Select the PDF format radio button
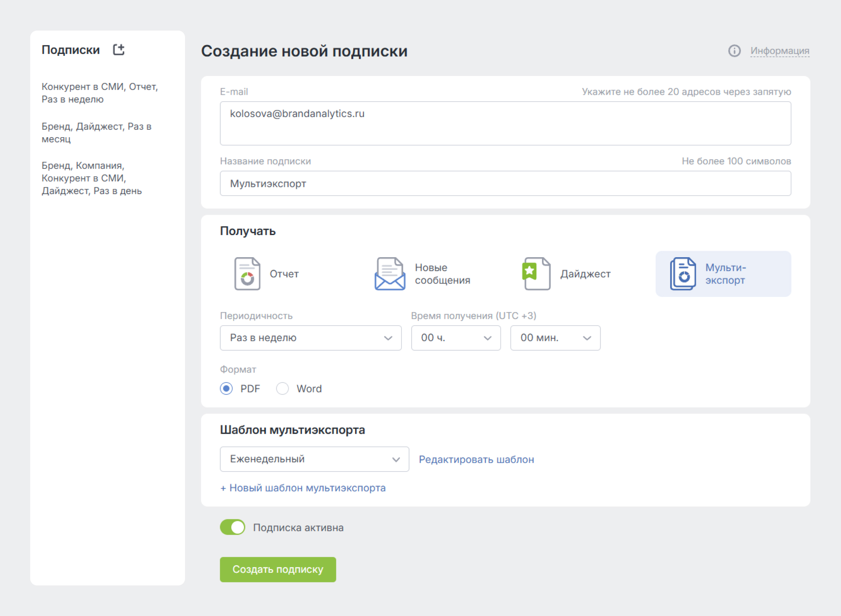841x616 pixels. 226,389
